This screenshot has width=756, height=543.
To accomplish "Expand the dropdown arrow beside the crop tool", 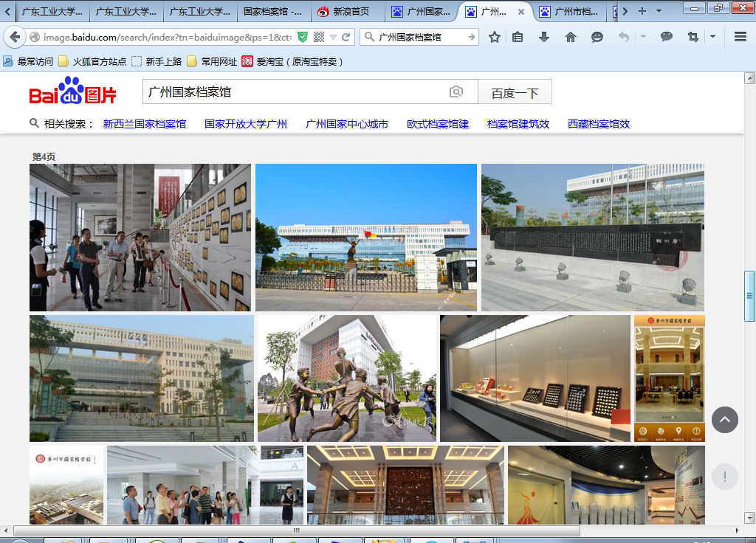I will 712,37.
